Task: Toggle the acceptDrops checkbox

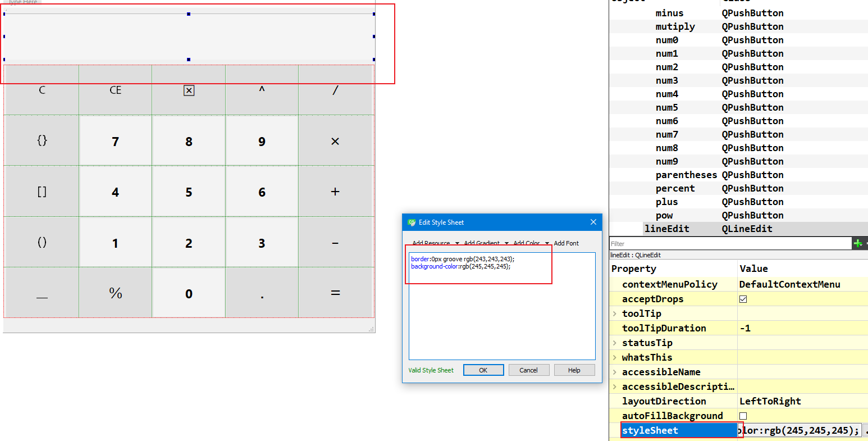Action: coord(743,299)
